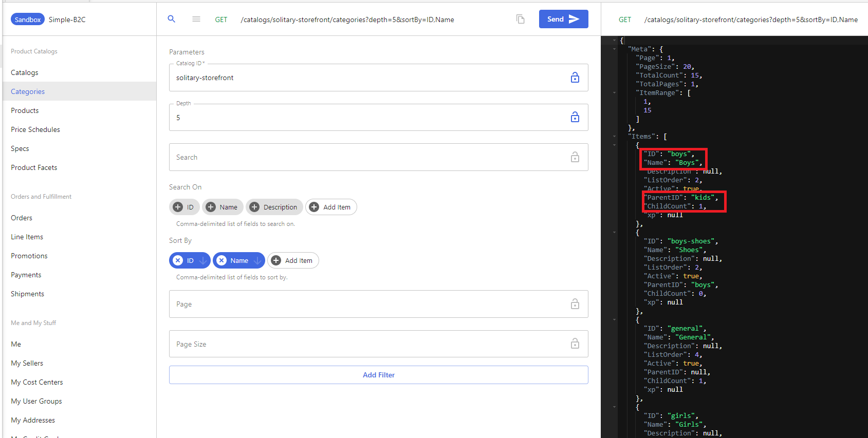Remove Name from Sort By chips
Viewport: 868px width, 438px height.
pos(221,260)
